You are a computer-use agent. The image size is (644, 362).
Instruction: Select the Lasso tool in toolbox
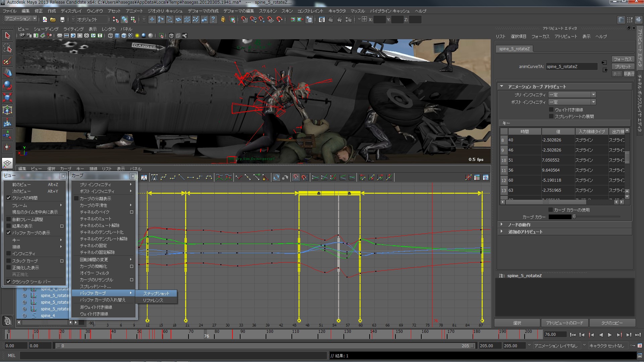(7, 48)
